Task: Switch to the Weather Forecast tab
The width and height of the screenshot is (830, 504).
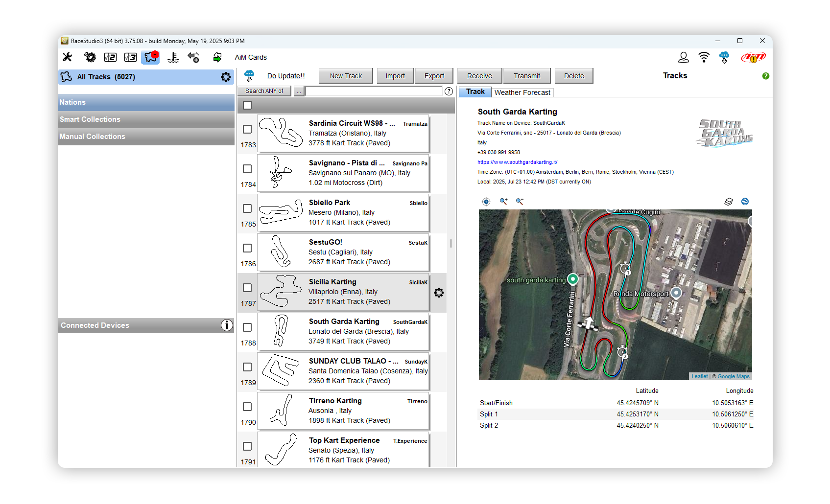Action: 522,92
